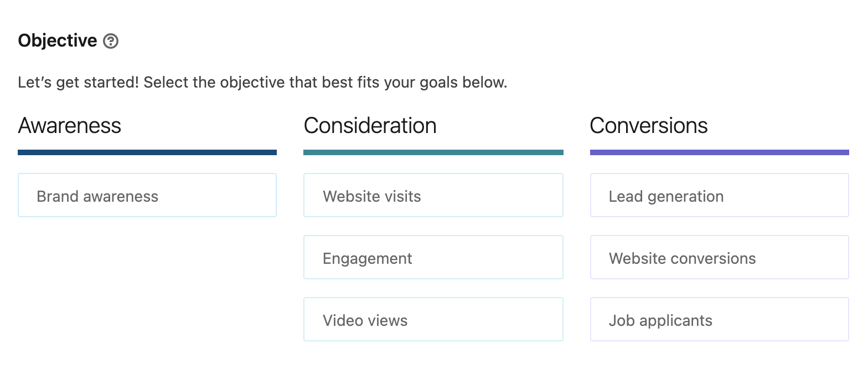Click the Awareness column heading

point(70,125)
